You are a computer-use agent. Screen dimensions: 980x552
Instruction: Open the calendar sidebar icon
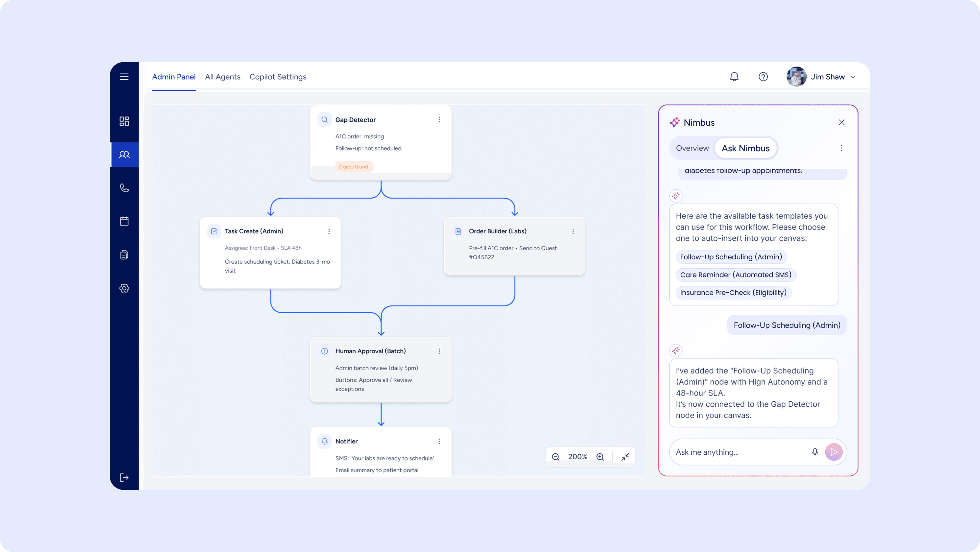124,221
